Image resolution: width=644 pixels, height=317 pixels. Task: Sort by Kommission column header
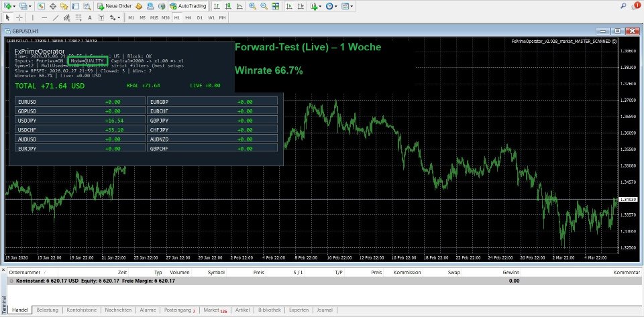(x=407, y=272)
